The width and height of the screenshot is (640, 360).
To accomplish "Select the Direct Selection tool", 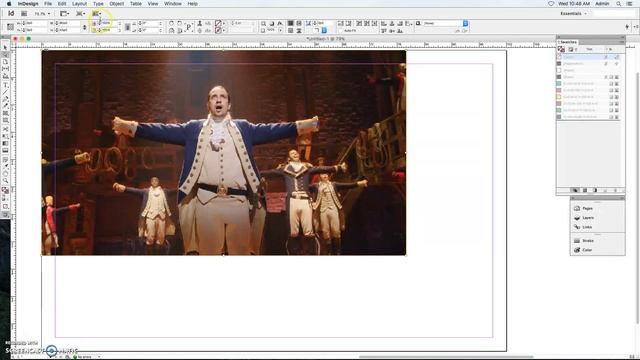I will point(5,55).
